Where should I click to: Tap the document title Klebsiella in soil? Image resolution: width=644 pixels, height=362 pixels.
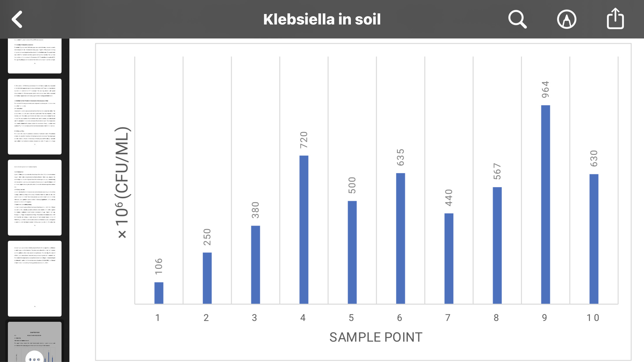322,19
